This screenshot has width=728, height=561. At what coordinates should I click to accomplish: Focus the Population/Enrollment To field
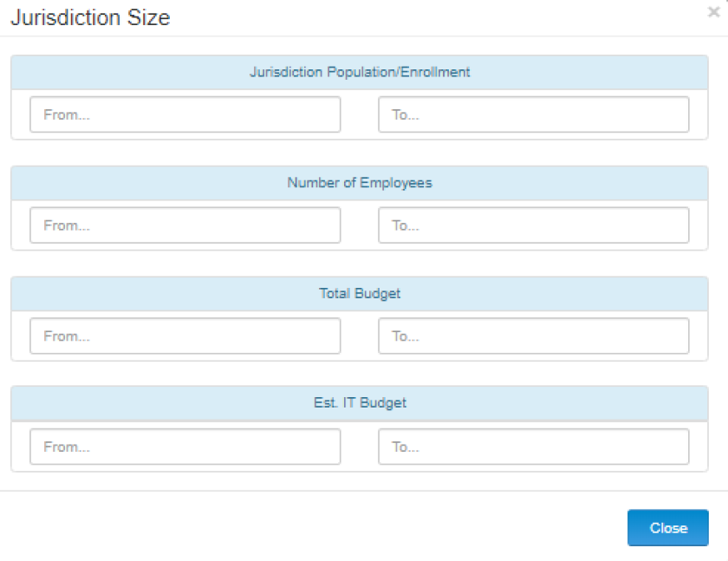pos(534,114)
